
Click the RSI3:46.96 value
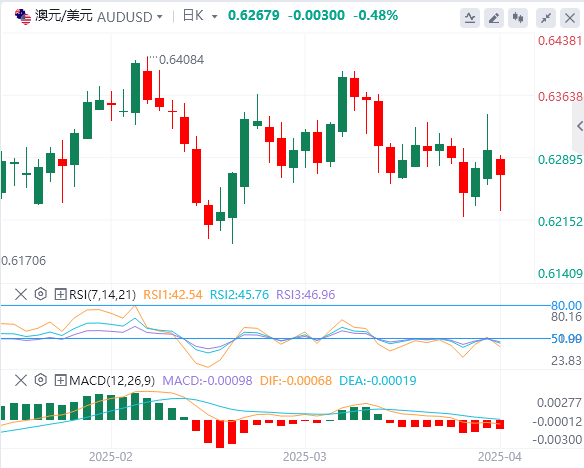(306, 295)
